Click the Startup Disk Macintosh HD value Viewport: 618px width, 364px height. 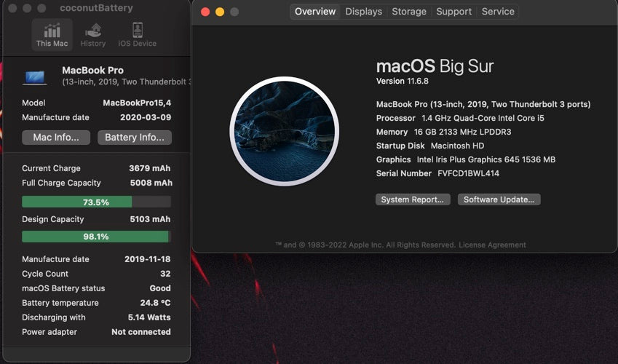point(457,146)
